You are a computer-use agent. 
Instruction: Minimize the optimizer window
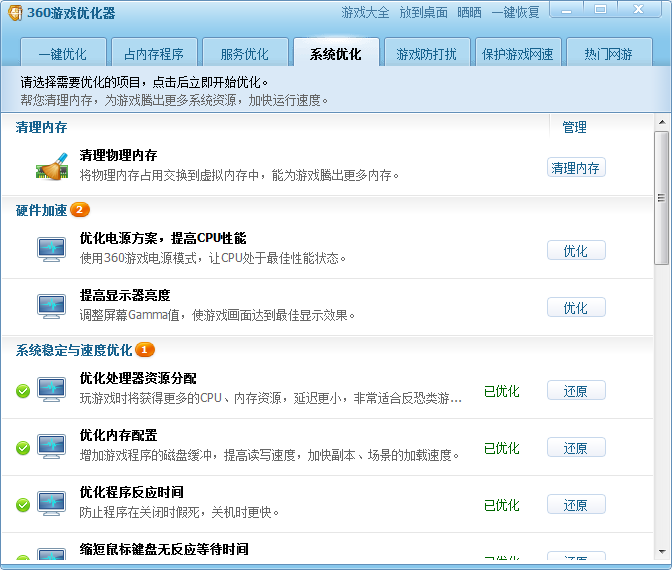coord(567,9)
